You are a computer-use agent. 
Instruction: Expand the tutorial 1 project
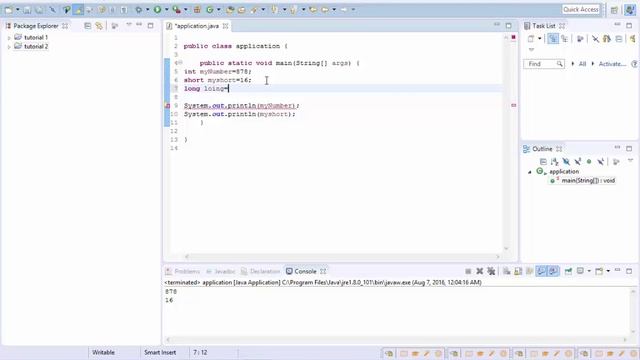[9, 38]
